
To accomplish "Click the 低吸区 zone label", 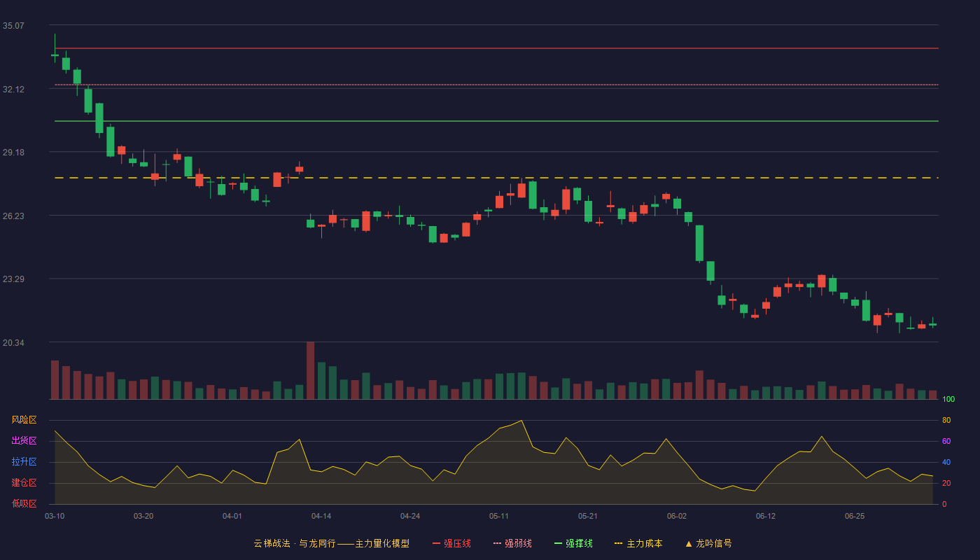I will coord(24,504).
